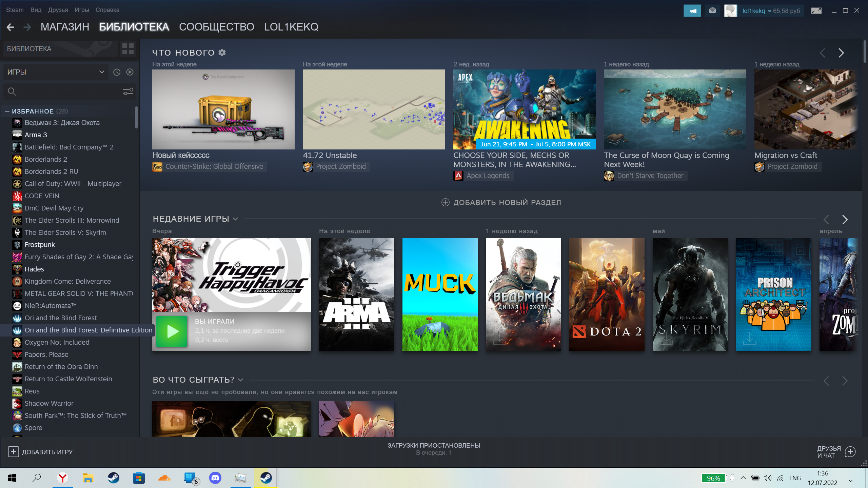Show hidden tray icons chevron
This screenshot has width=868, height=488.
pos(743,478)
